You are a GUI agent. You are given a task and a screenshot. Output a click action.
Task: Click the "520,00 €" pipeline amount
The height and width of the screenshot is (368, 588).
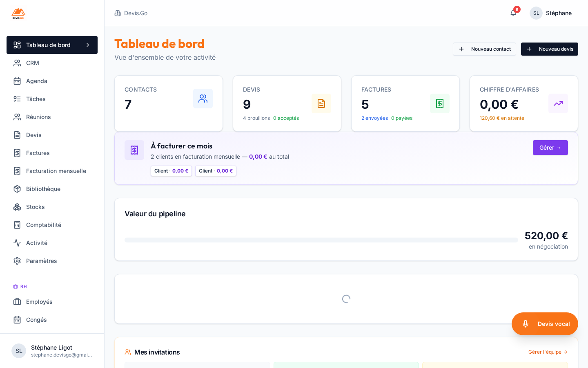pos(546,236)
